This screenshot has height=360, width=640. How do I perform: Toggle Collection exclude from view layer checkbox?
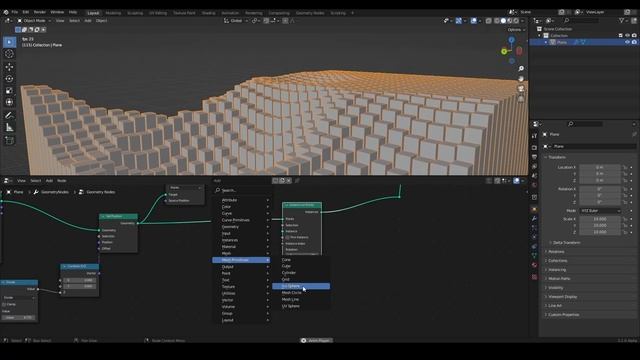click(620, 36)
